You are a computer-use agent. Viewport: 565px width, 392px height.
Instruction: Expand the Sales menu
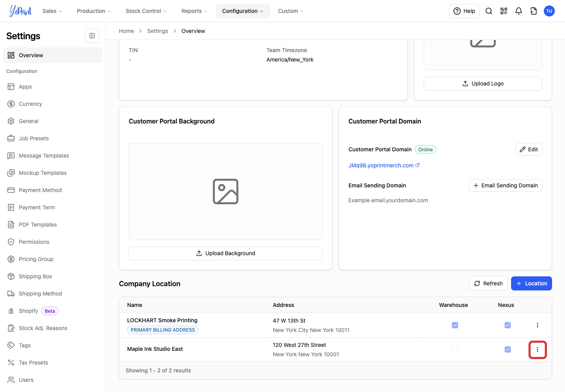[x=52, y=11]
